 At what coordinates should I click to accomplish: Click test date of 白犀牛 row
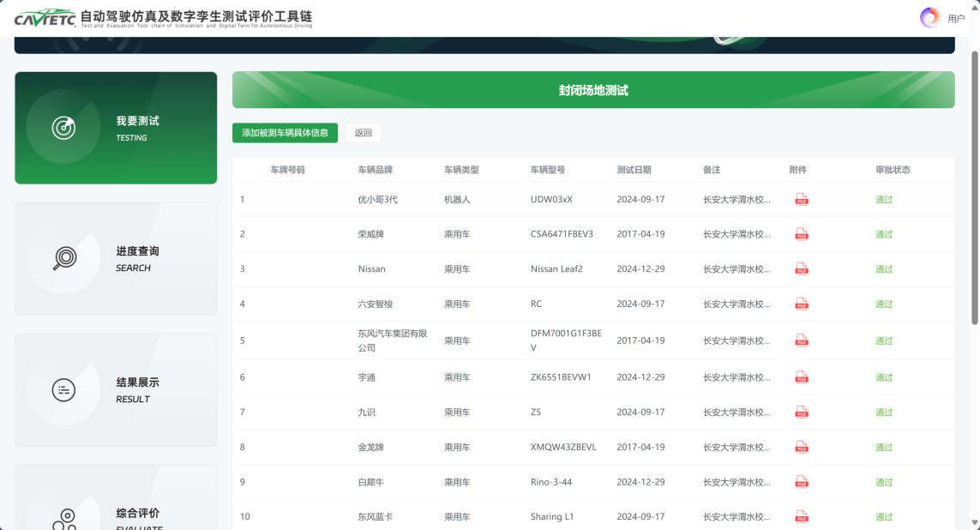pos(640,483)
